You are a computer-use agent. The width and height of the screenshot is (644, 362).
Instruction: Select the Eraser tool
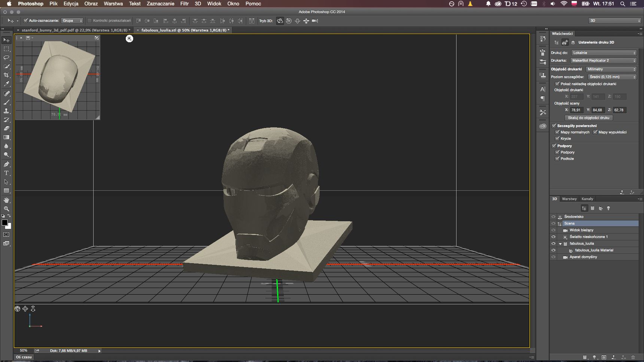click(6, 129)
